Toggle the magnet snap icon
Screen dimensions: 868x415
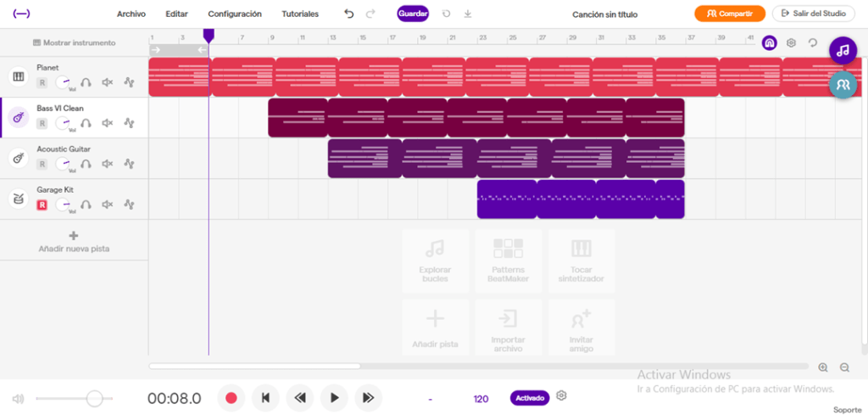769,42
